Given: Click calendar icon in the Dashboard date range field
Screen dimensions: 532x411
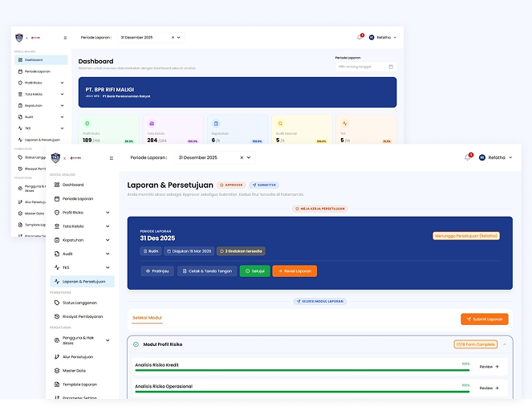Looking at the screenshot, I should click(390, 67).
